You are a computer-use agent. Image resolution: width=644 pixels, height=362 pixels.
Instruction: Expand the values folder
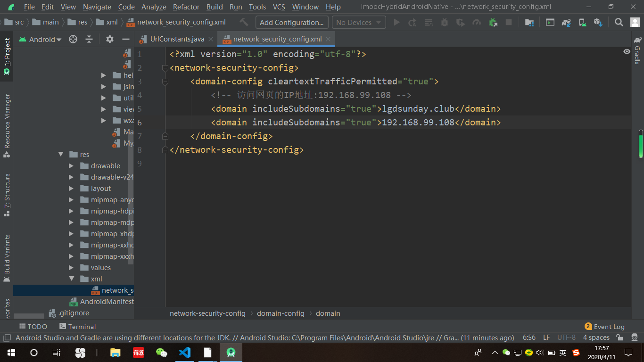click(71, 268)
